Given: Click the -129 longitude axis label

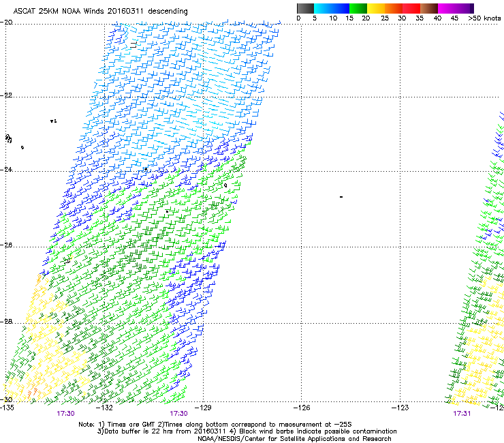Looking at the screenshot, I should pos(203,408).
